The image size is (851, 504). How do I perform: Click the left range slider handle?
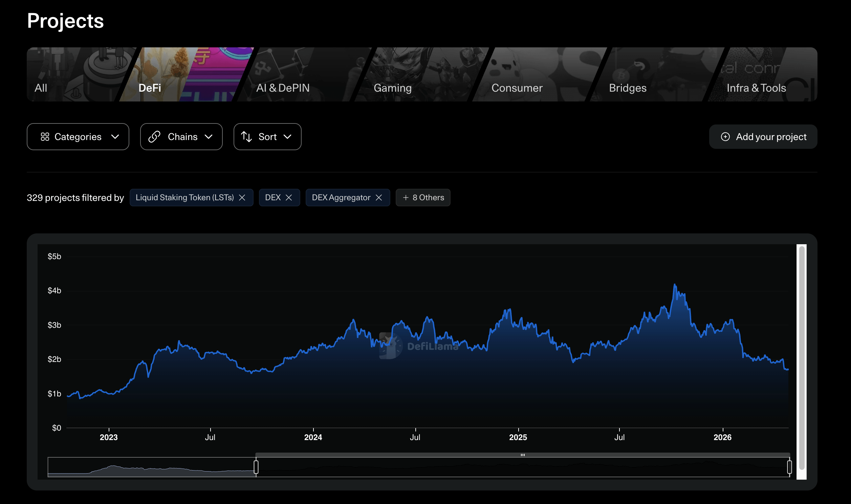(256, 467)
